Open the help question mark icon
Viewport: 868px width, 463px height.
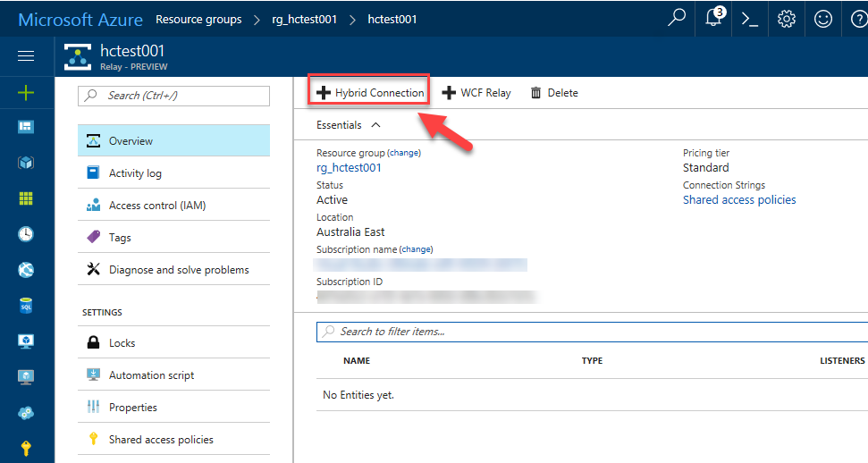tap(856, 19)
